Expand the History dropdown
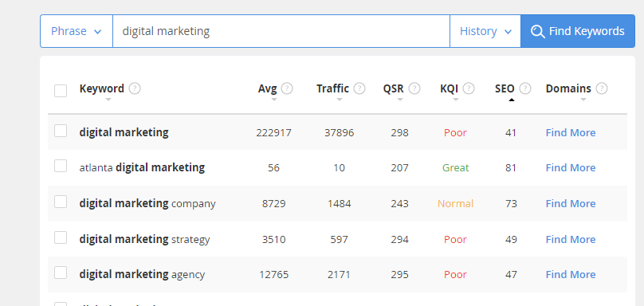 [x=485, y=31]
